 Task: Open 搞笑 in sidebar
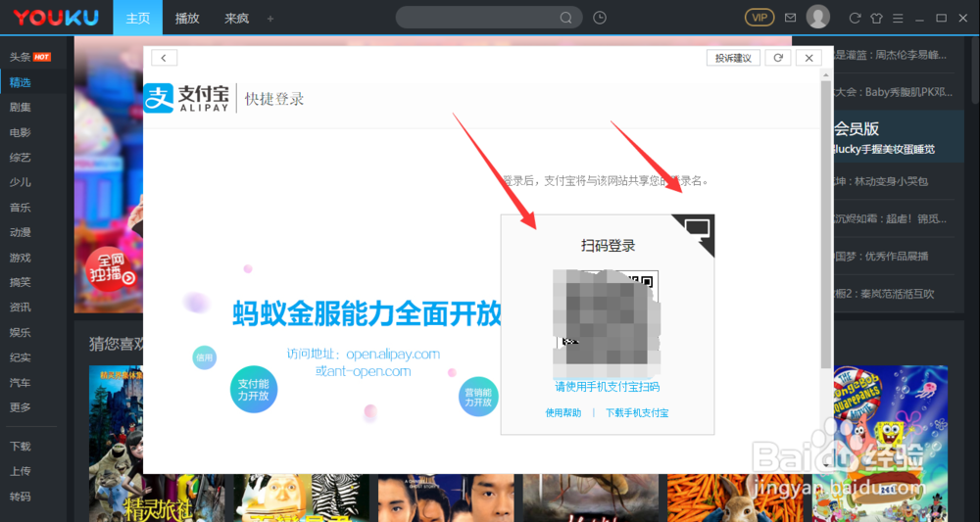(21, 282)
